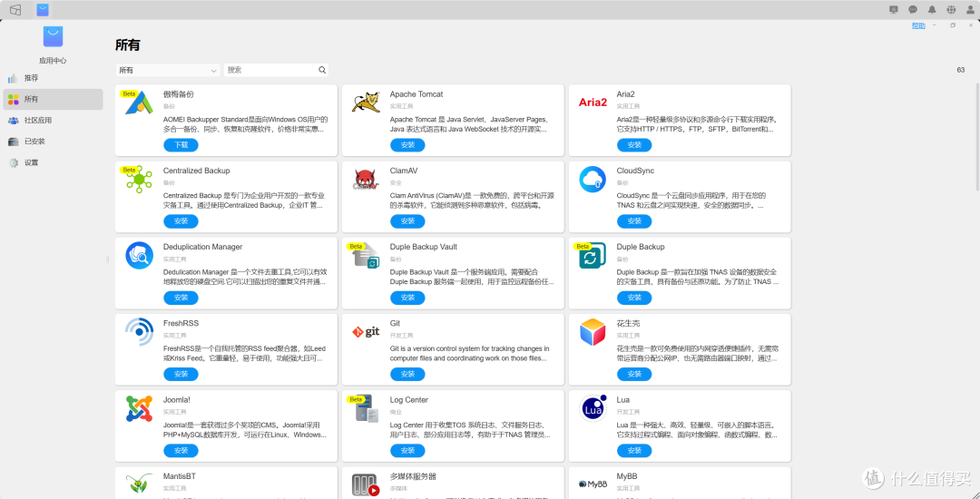This screenshot has width=980, height=499.
Task: Install Lua
Action: [x=634, y=451]
